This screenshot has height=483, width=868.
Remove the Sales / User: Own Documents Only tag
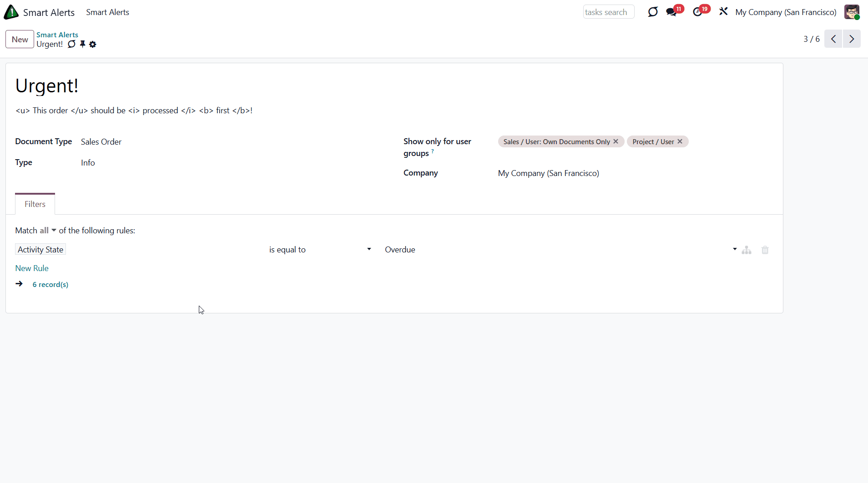pos(616,141)
